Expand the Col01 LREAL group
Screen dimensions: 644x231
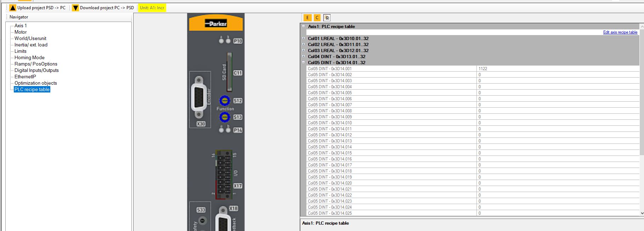click(x=303, y=38)
